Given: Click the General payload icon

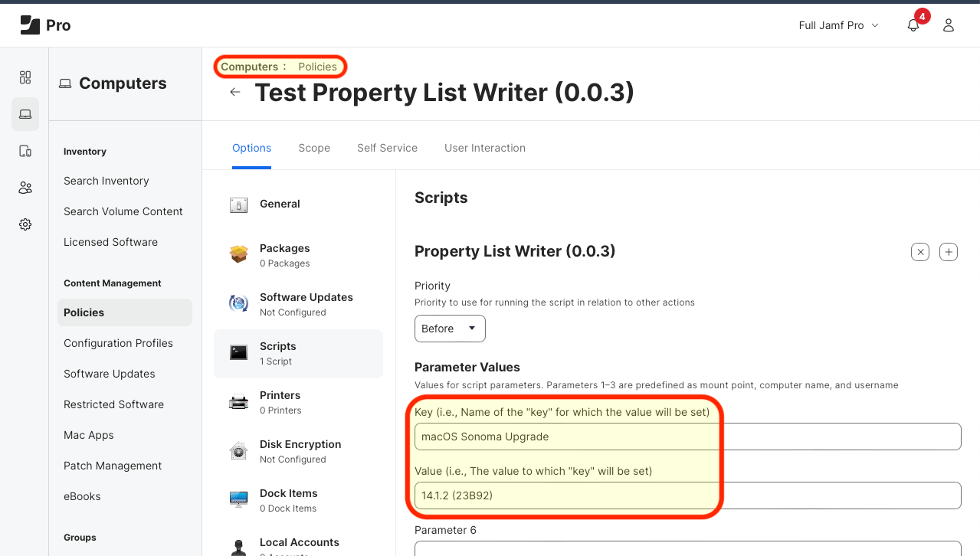Looking at the screenshot, I should [238, 205].
